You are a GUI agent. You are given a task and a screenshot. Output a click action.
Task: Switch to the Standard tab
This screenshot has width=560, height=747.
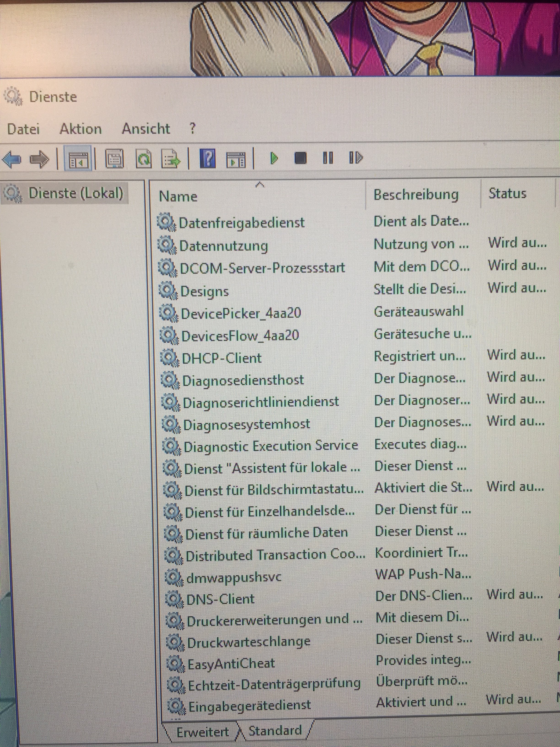(x=275, y=731)
